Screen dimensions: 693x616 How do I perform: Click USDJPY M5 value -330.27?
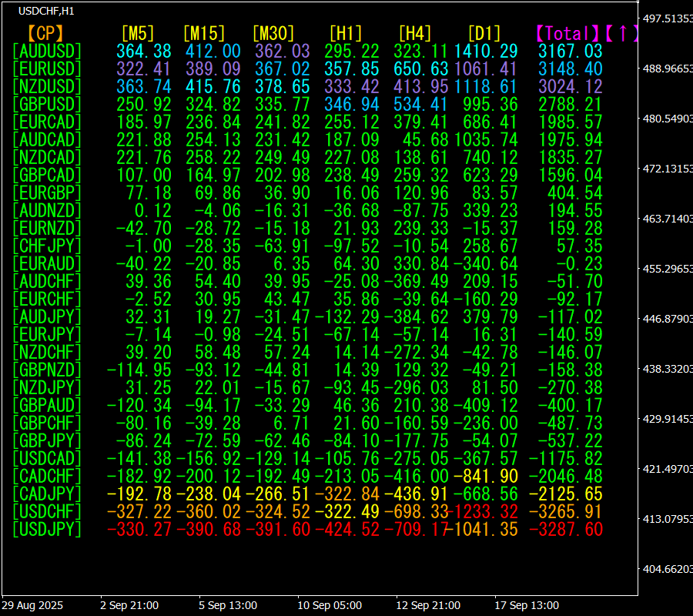click(x=139, y=530)
